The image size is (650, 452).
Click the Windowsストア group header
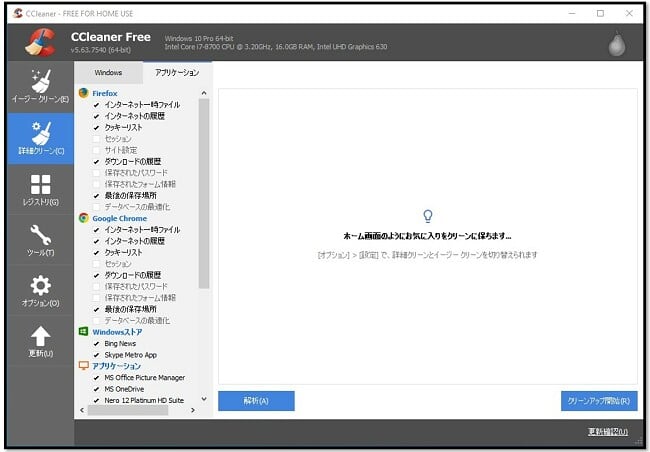pyautogui.click(x=117, y=332)
